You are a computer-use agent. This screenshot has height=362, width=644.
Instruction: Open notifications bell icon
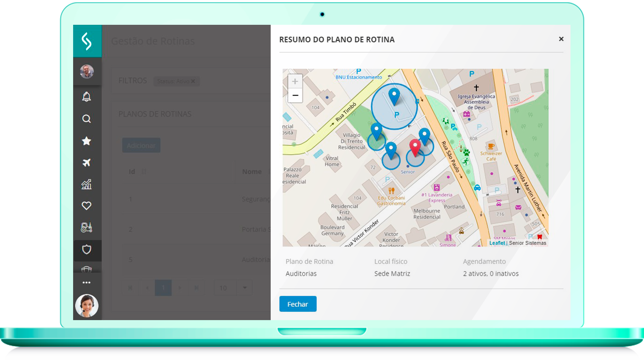(x=87, y=97)
